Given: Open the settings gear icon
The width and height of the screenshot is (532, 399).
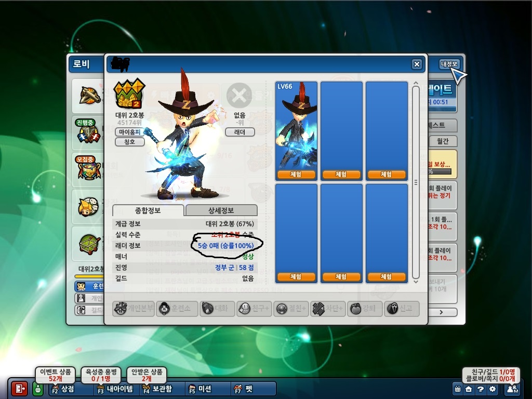Looking at the screenshot, I should click(x=493, y=389).
